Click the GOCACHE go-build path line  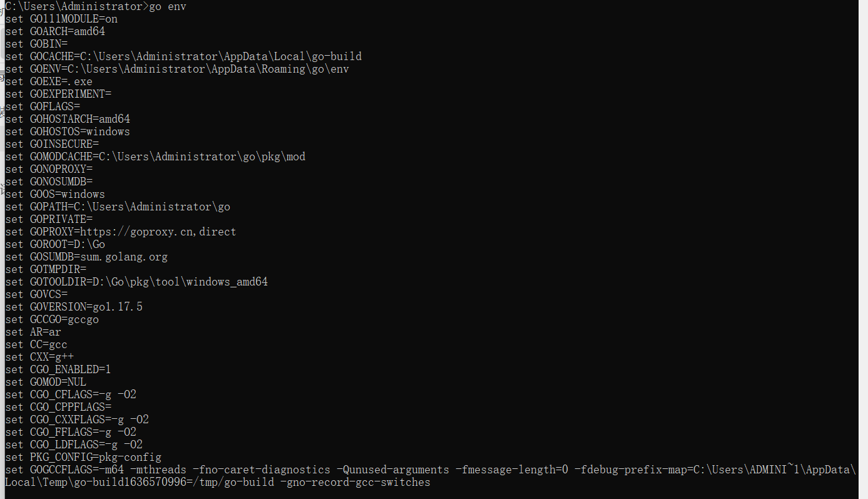183,56
